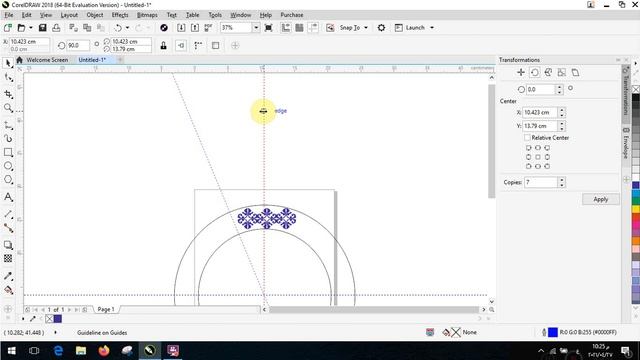
Task: Open the Layout menu
Action: [69, 15]
